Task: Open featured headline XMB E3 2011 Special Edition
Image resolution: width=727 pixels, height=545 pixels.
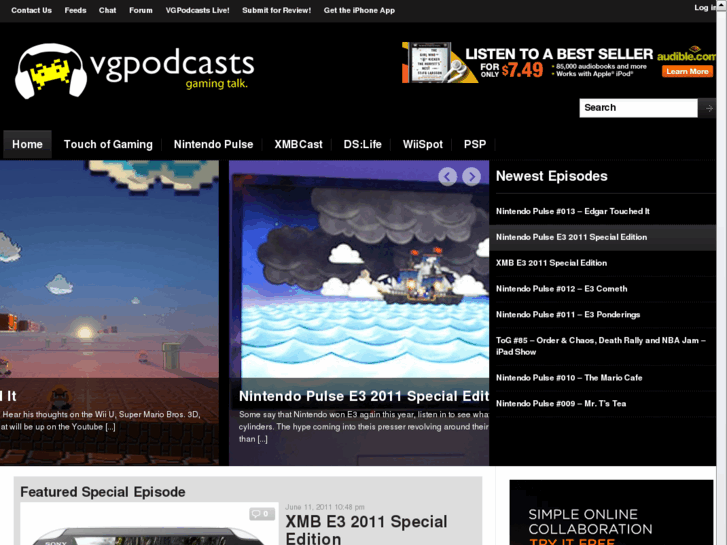Action: [366, 529]
